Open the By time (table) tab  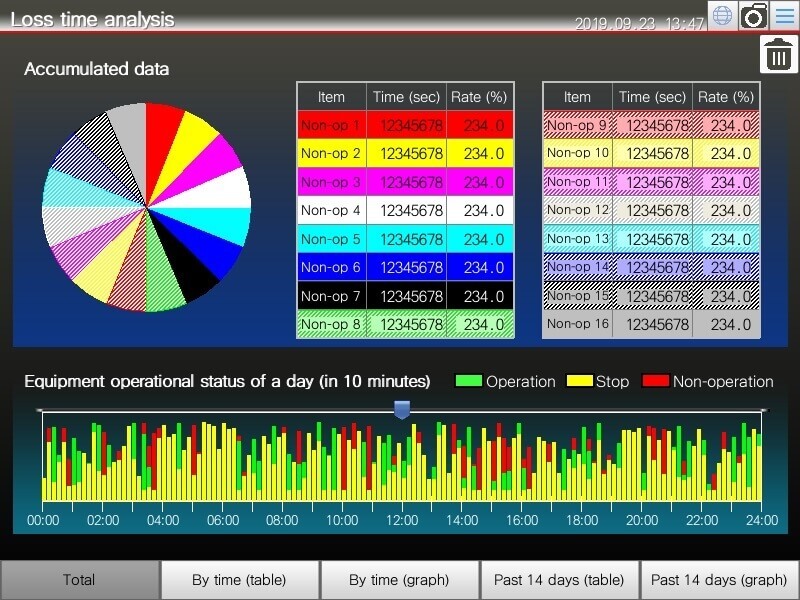[x=239, y=580]
